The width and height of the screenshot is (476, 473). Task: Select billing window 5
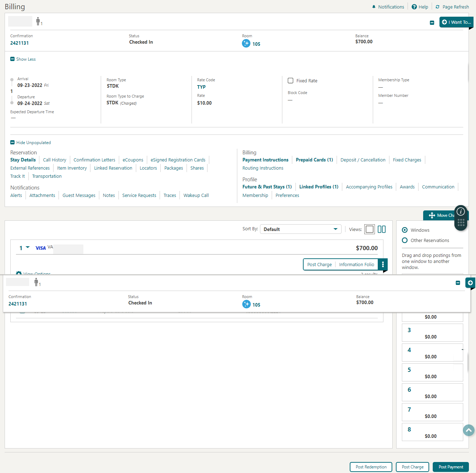click(x=432, y=373)
